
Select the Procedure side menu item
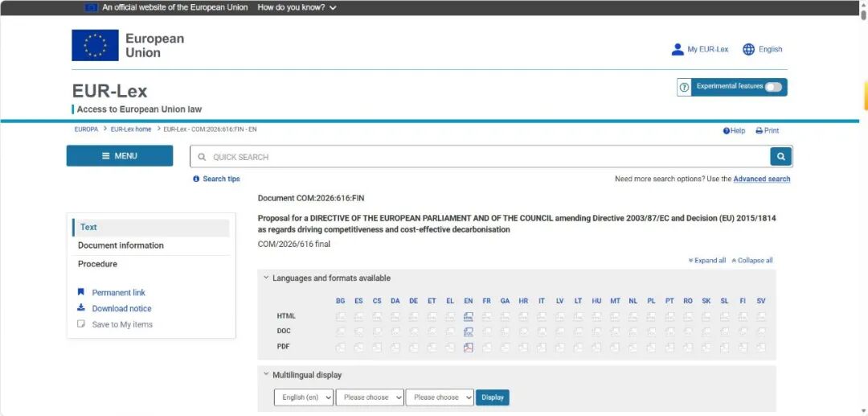click(97, 264)
